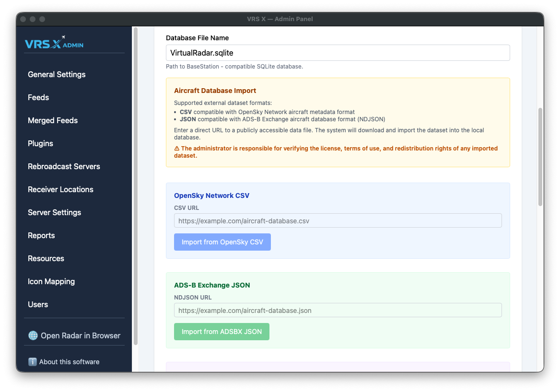Image resolution: width=560 pixels, height=392 pixels.
Task: Select Users in the sidebar
Action: pyautogui.click(x=38, y=304)
